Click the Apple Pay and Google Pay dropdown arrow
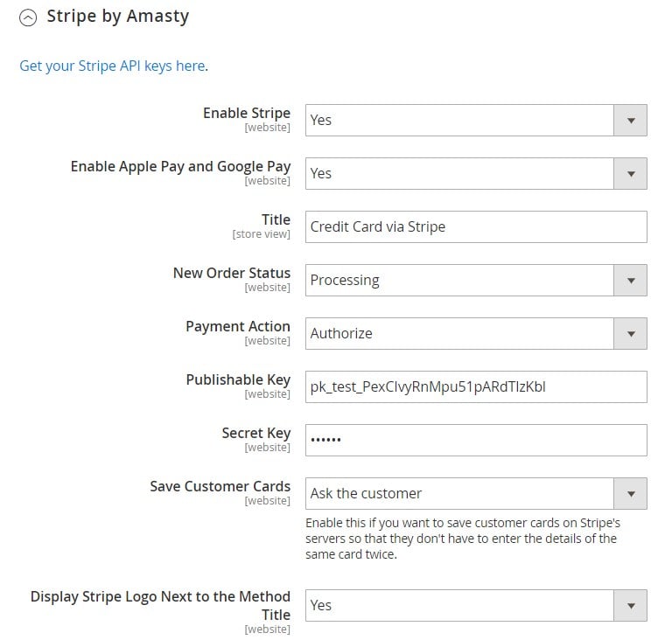This screenshot has width=672, height=640. [630, 173]
